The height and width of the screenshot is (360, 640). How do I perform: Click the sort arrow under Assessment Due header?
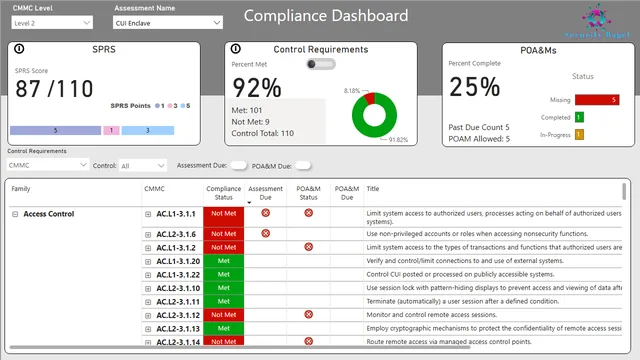[249, 202]
